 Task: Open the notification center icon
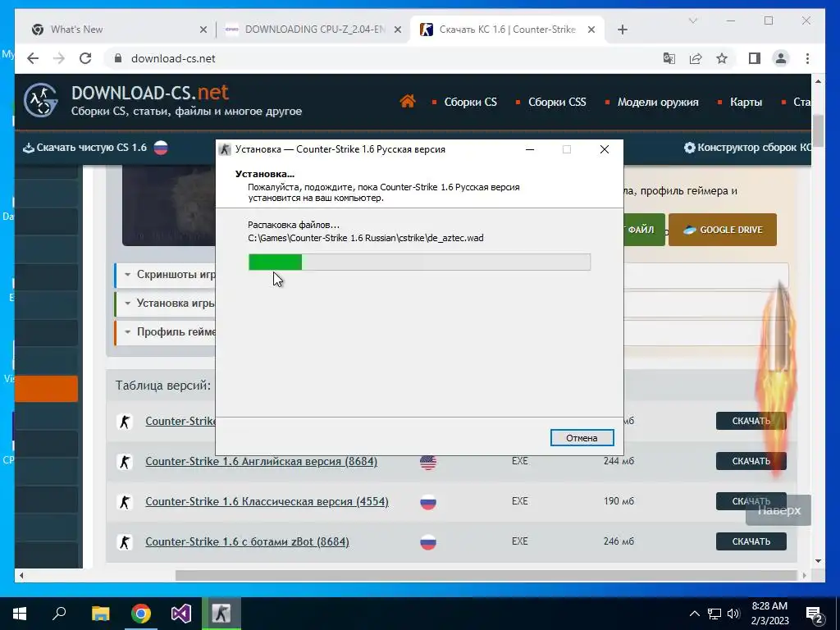(x=815, y=614)
